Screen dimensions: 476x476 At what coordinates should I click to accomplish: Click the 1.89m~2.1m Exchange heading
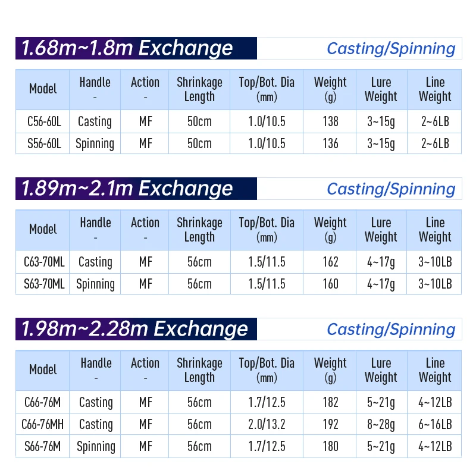[x=127, y=189]
